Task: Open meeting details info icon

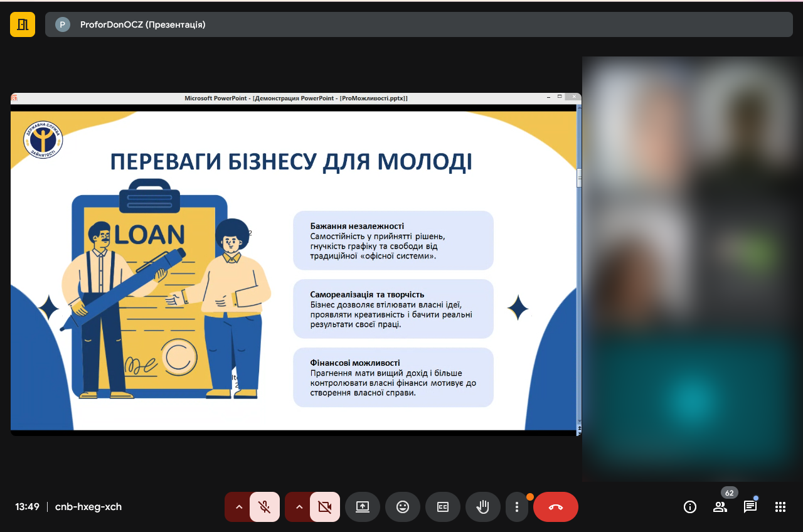Action: [690, 507]
